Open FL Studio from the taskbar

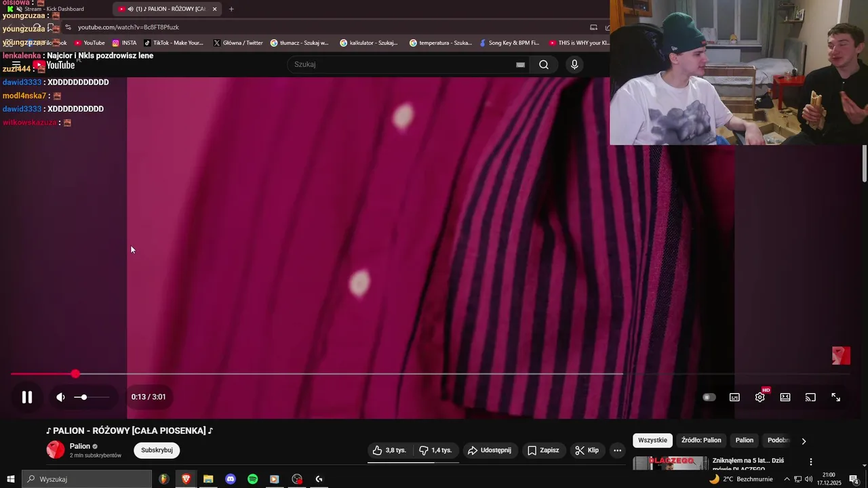point(164,479)
